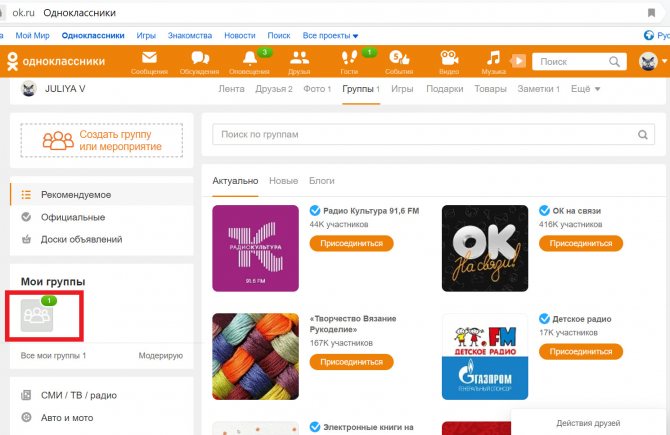This screenshot has width=670, height=435.
Task: Click verified badge of Детское радио
Action: coord(544,319)
